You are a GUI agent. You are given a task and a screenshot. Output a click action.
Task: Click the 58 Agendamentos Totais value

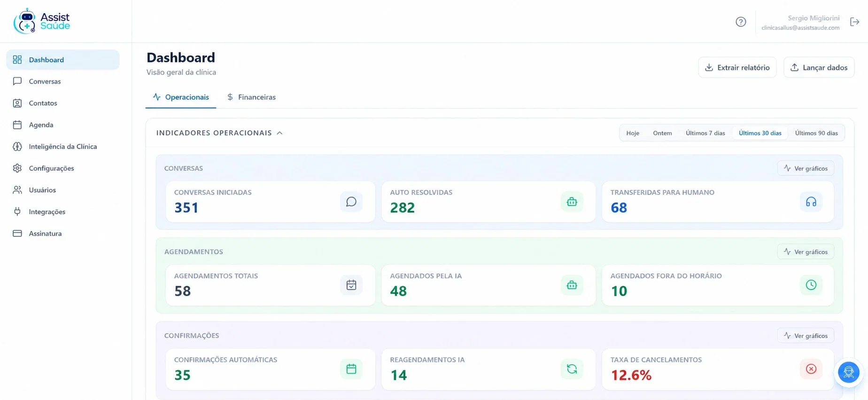(x=183, y=291)
